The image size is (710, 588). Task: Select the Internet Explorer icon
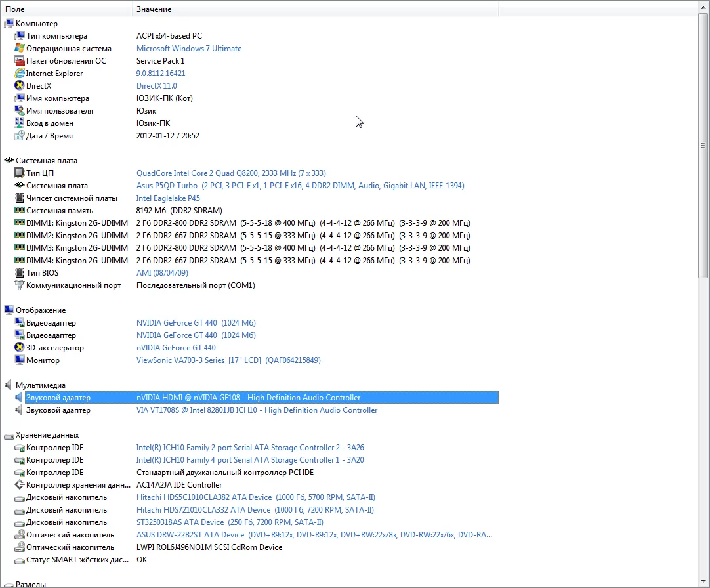click(x=20, y=73)
